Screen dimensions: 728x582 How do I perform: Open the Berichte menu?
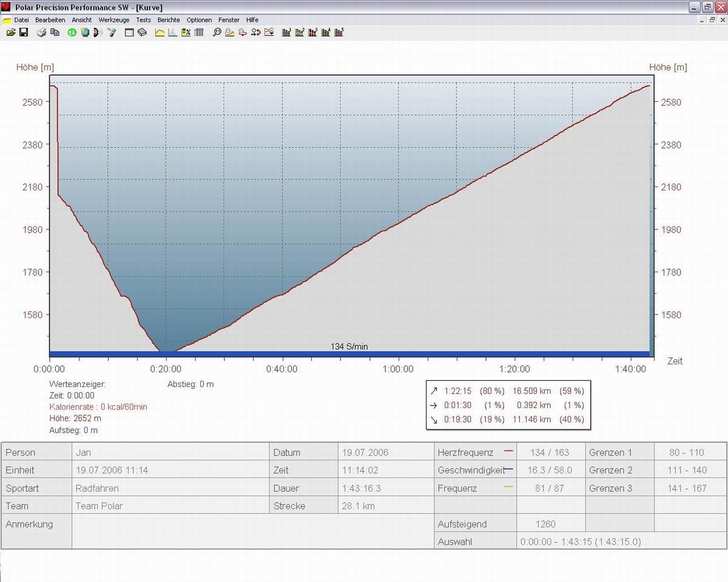169,20
